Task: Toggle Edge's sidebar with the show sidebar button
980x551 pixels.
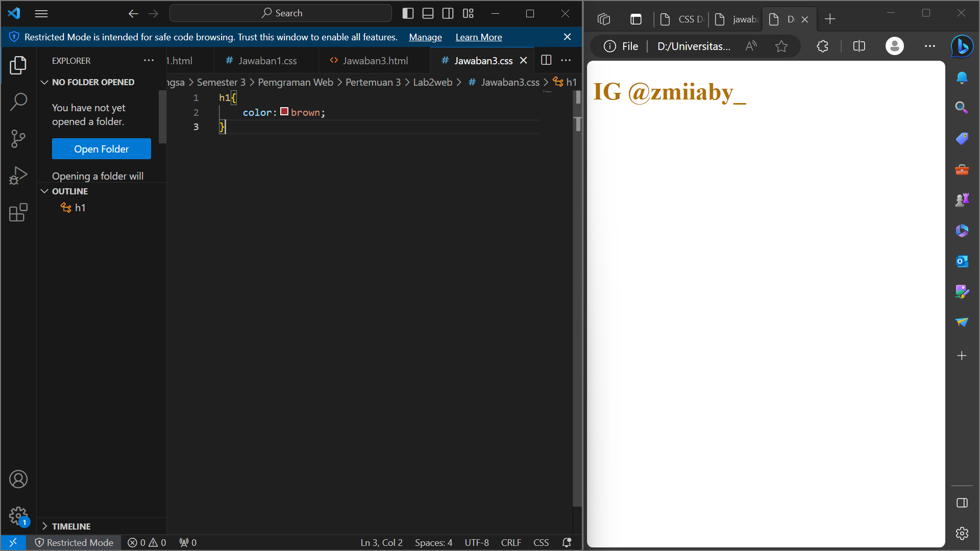Action: coord(962,503)
